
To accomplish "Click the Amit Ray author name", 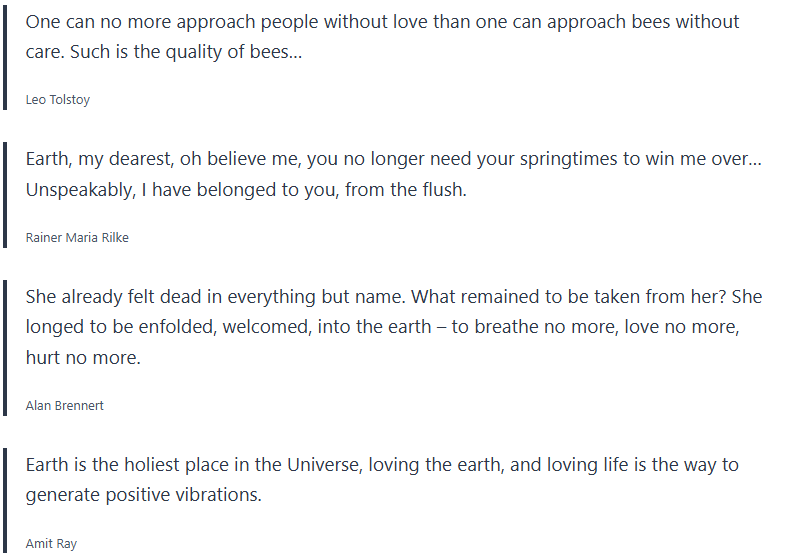I will coord(51,544).
